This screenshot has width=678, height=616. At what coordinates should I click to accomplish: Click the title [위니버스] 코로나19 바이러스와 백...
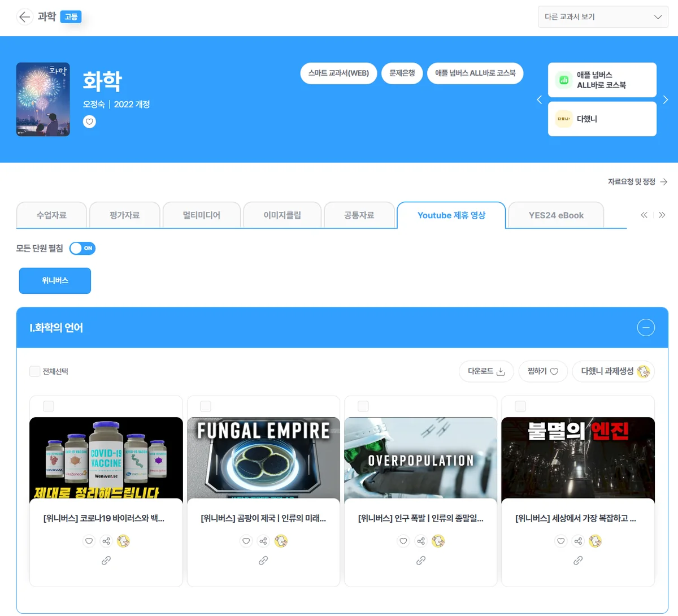pos(104,518)
